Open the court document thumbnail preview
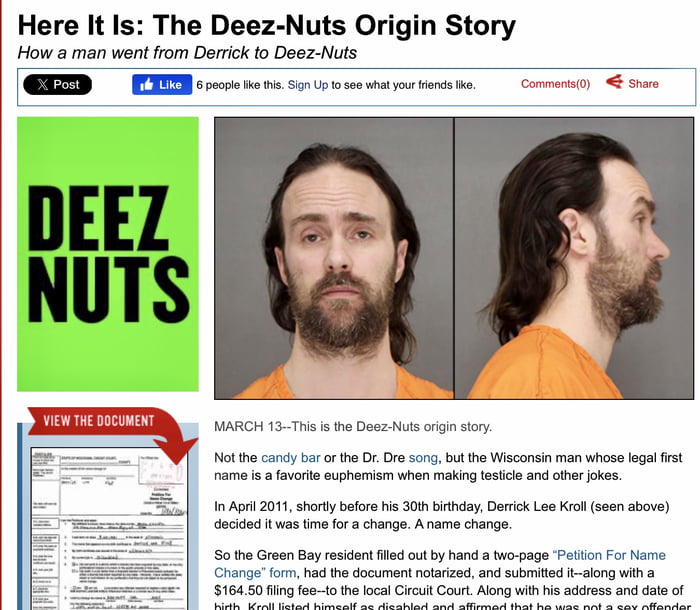This screenshot has height=610, width=700. (x=109, y=529)
